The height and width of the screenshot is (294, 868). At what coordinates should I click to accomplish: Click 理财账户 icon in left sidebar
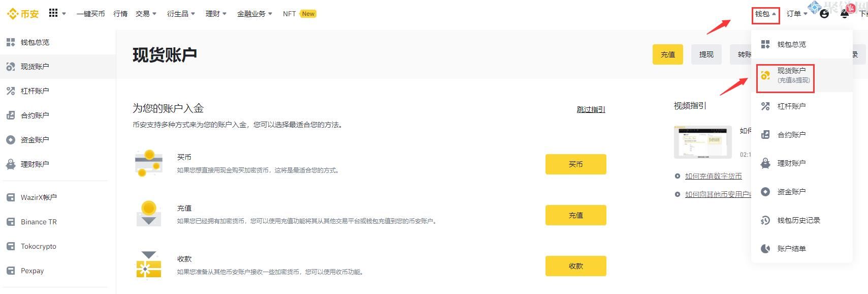[11, 164]
